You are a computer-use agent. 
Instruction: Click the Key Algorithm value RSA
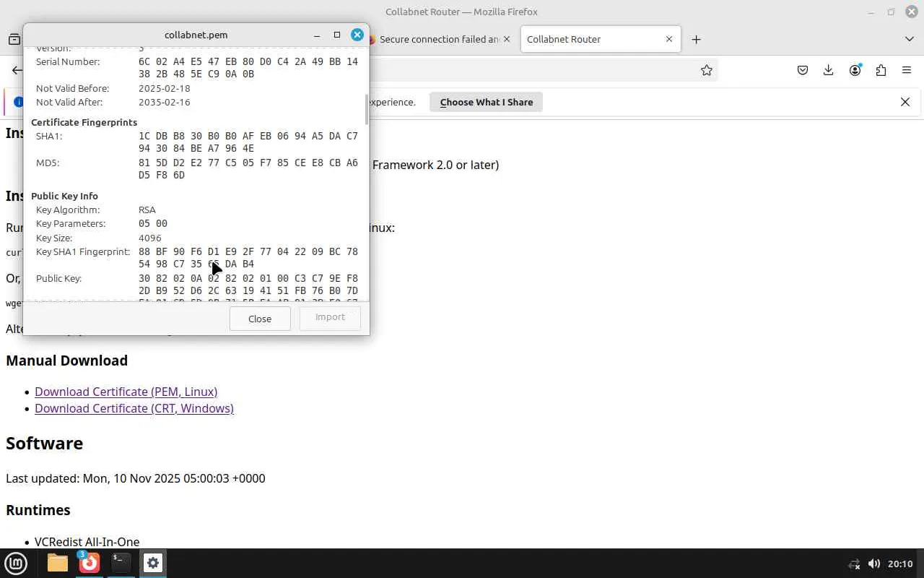[x=147, y=210]
